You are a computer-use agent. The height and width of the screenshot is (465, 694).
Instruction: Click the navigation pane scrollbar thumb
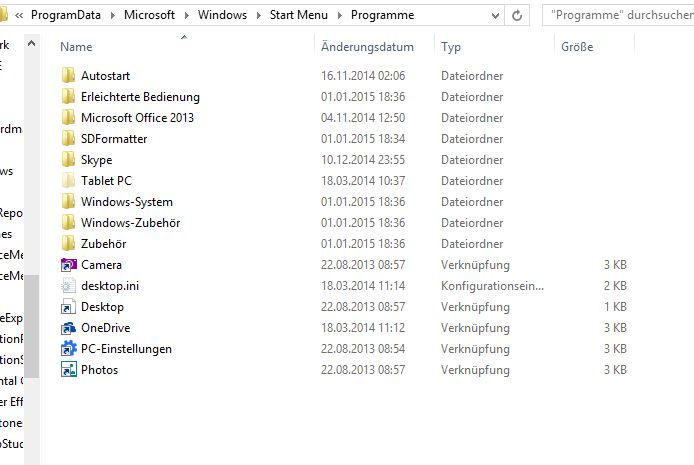(31, 326)
